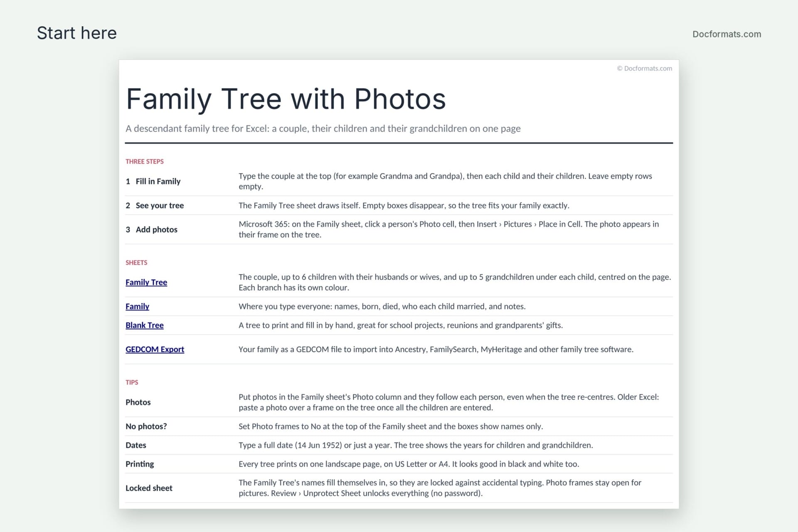The image size is (798, 532).
Task: Click the 'Start here' heading
Action: pos(77,33)
